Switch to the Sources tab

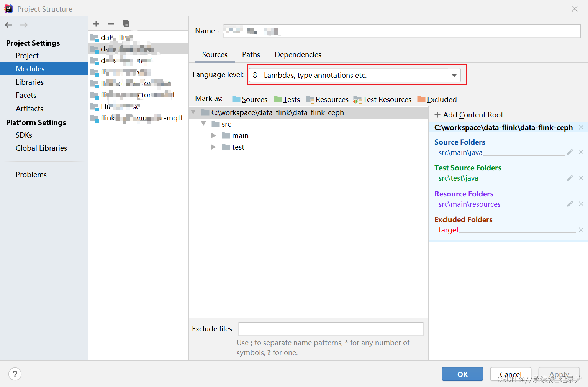point(215,54)
